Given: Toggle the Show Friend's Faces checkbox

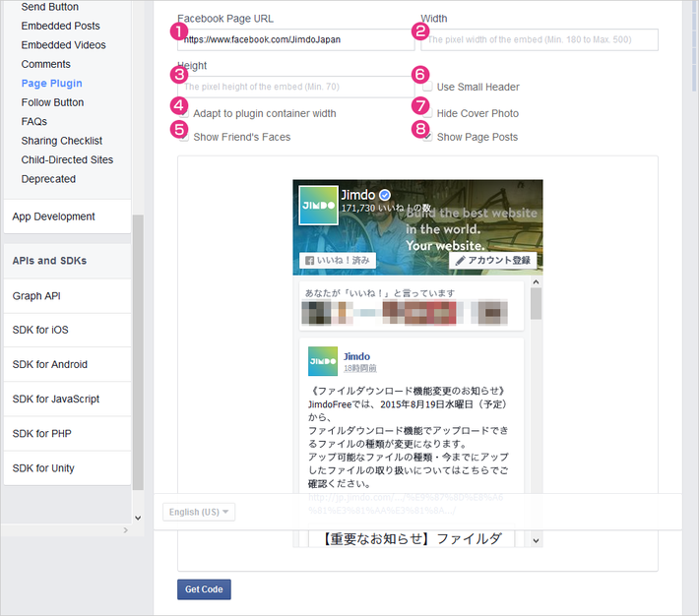Looking at the screenshot, I should click(184, 137).
